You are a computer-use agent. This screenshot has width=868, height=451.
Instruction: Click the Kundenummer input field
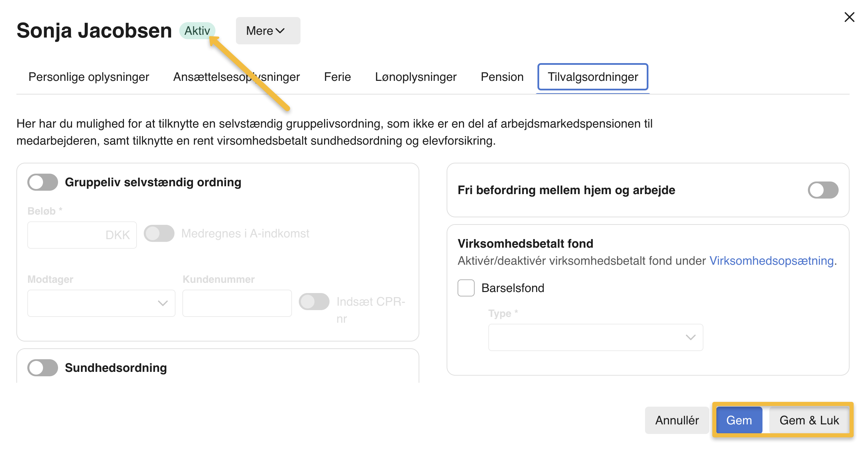[x=237, y=303]
